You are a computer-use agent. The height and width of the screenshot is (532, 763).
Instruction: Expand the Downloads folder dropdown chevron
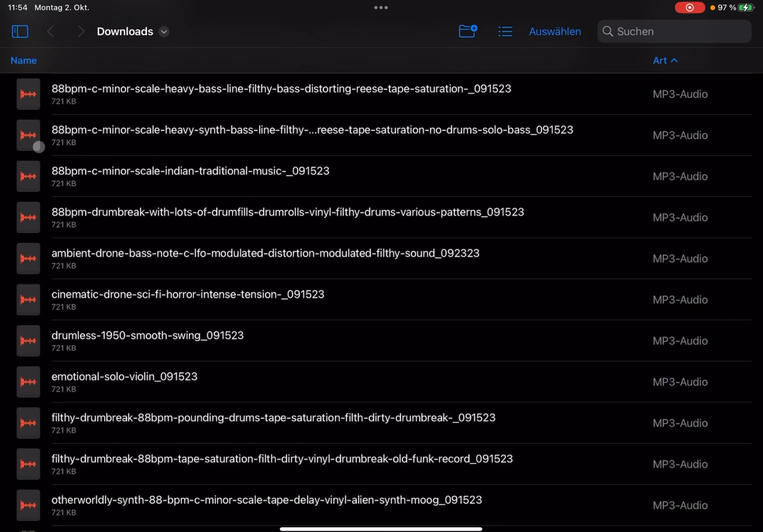click(164, 32)
